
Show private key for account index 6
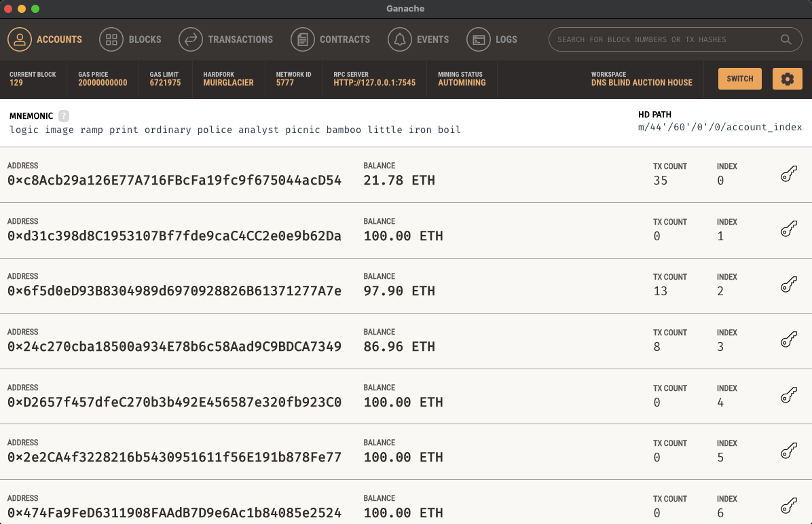coord(789,507)
